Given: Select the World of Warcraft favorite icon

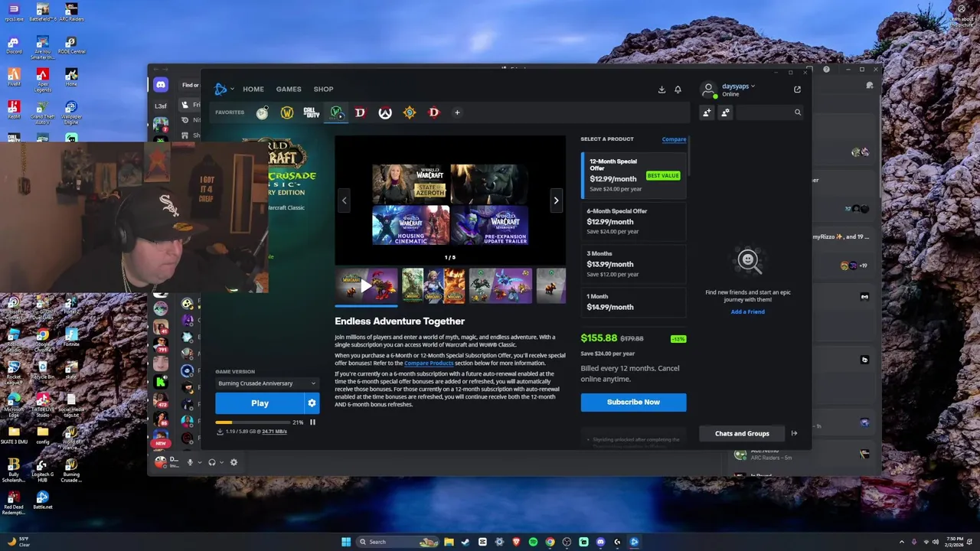Looking at the screenshot, I should point(287,113).
